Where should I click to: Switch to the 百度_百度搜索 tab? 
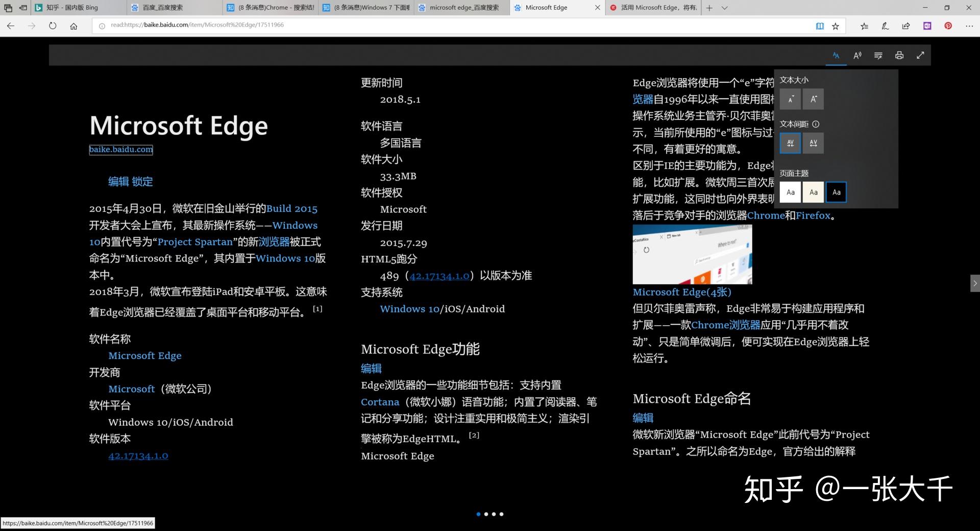pos(175,8)
